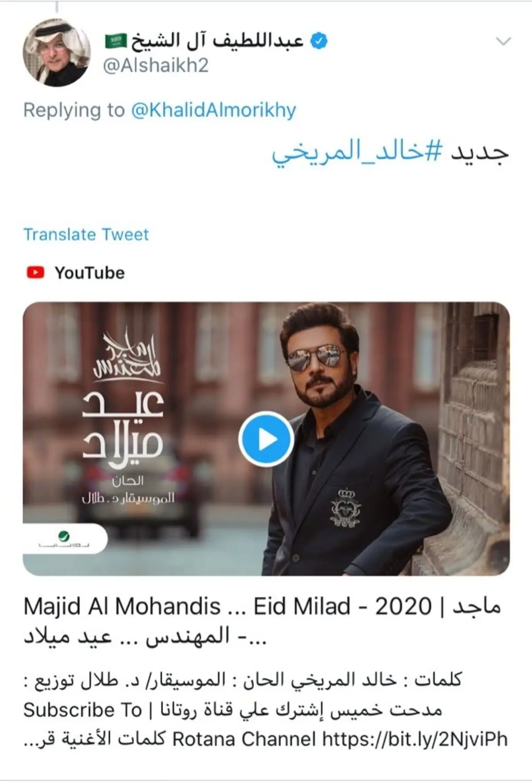Open the video title Majid Al Mohandis Eid Milad

pos(262,621)
